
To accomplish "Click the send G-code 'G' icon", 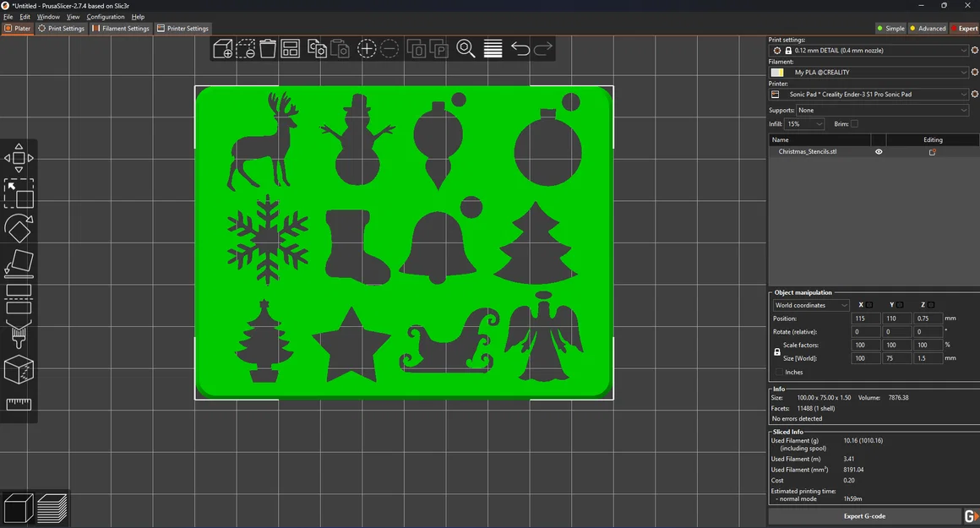I will [x=971, y=516].
